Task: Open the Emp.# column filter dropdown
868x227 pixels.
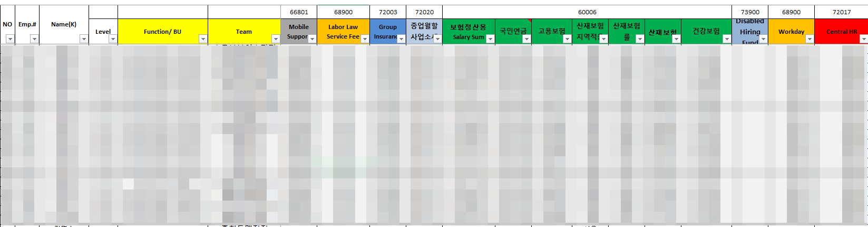Action: point(34,39)
